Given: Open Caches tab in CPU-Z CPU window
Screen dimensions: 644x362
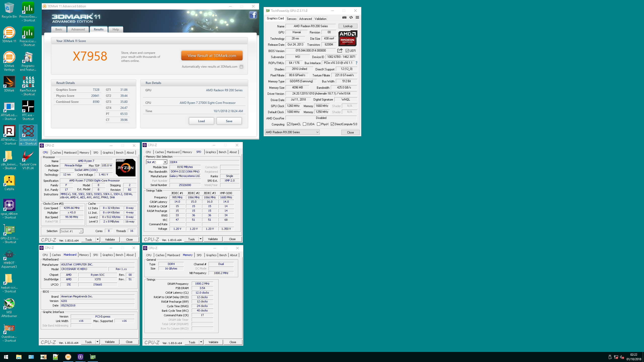Looking at the screenshot, I should click(57, 153).
